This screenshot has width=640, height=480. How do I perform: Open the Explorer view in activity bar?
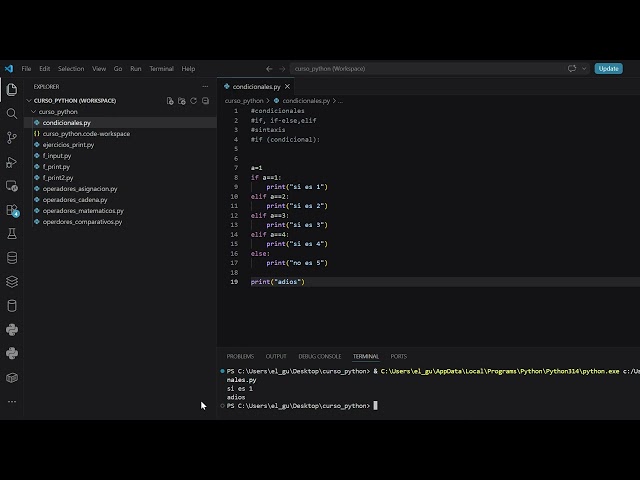pos(12,89)
